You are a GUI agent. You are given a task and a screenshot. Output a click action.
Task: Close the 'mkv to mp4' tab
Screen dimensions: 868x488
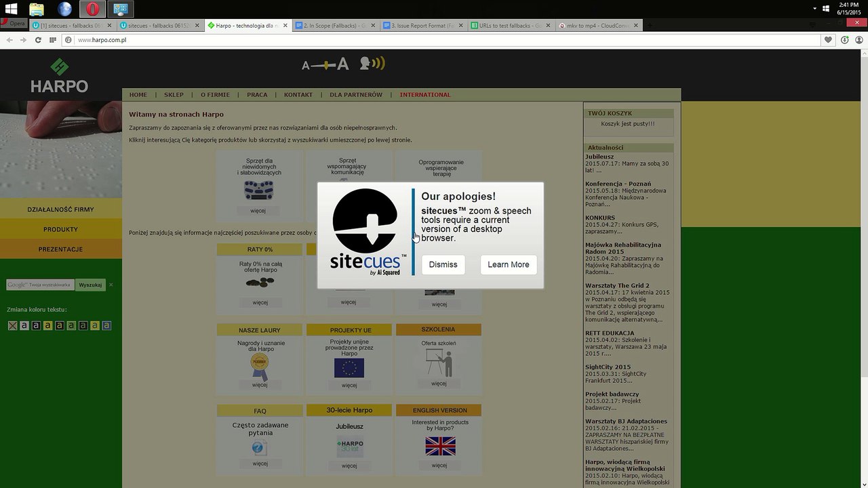(x=635, y=26)
